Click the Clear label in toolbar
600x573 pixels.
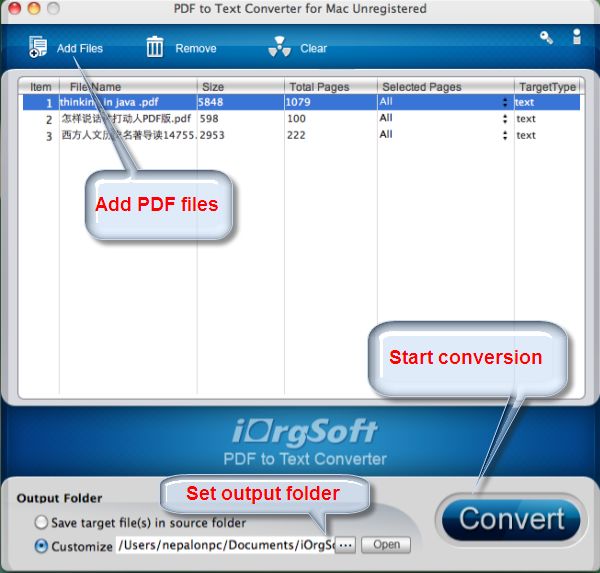pyautogui.click(x=313, y=48)
